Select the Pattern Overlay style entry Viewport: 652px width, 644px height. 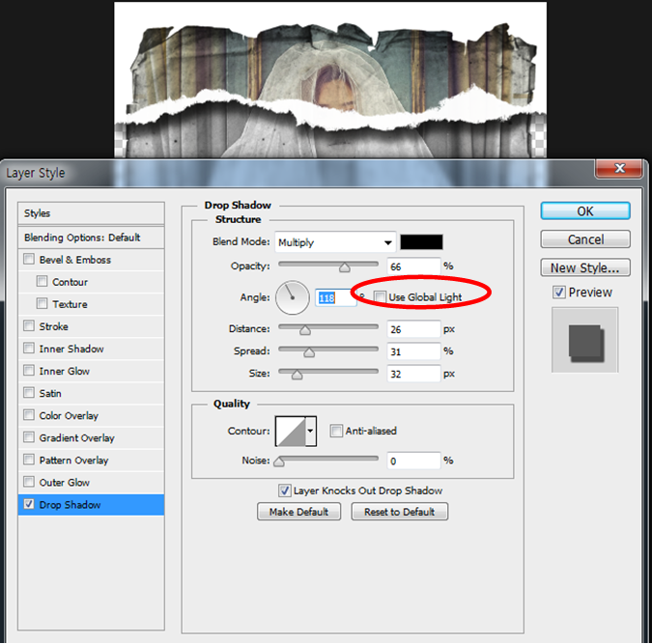pyautogui.click(x=74, y=461)
